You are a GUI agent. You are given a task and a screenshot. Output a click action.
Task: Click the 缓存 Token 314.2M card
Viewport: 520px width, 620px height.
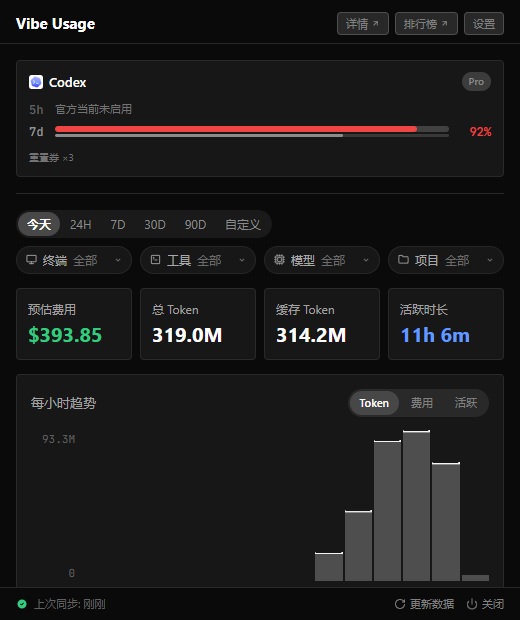point(322,324)
